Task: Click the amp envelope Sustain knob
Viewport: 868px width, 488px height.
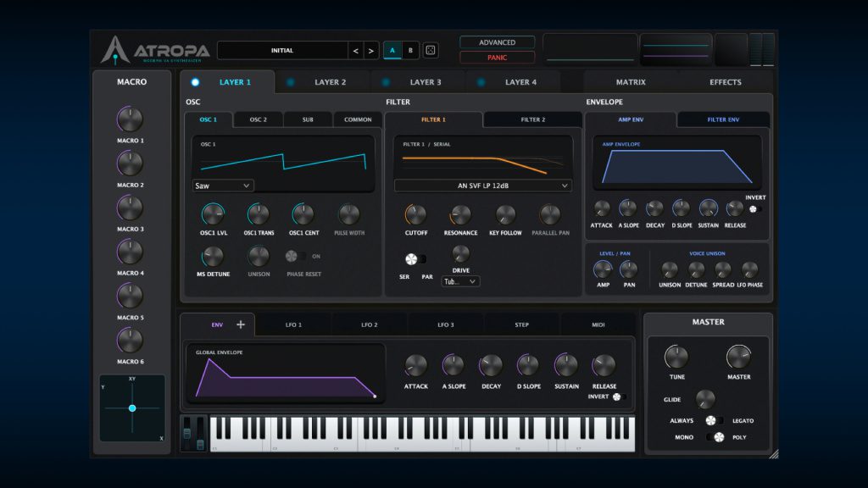Action: tap(708, 208)
